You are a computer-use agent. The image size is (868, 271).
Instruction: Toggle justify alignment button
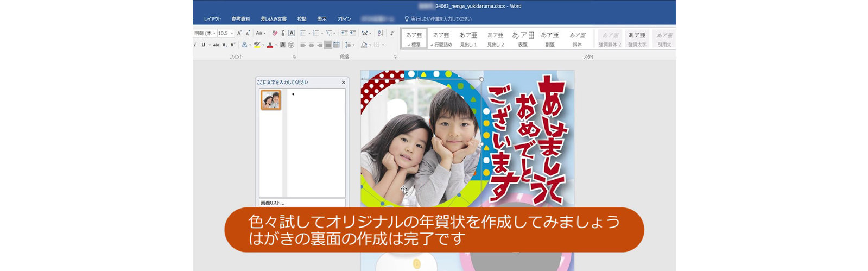tap(328, 45)
